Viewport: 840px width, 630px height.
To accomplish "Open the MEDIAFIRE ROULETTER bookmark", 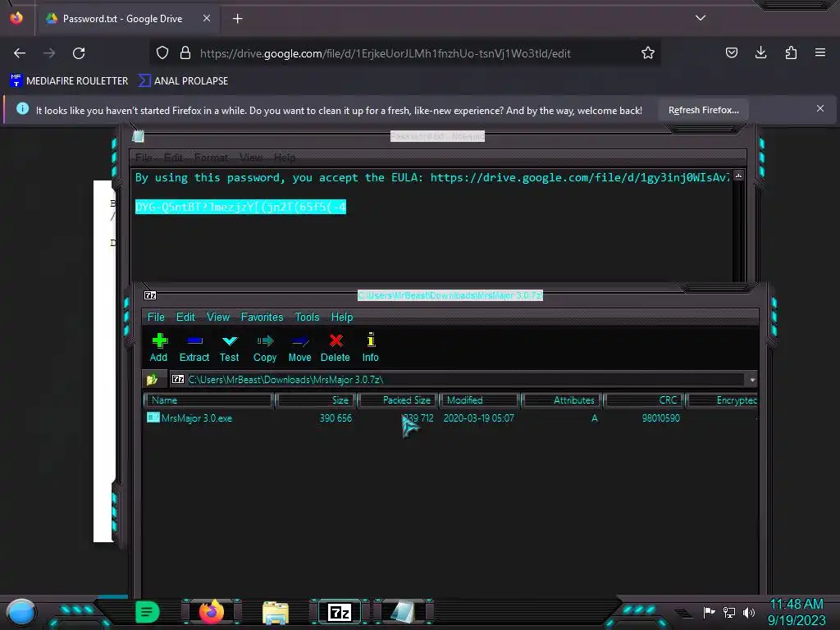I will point(69,81).
